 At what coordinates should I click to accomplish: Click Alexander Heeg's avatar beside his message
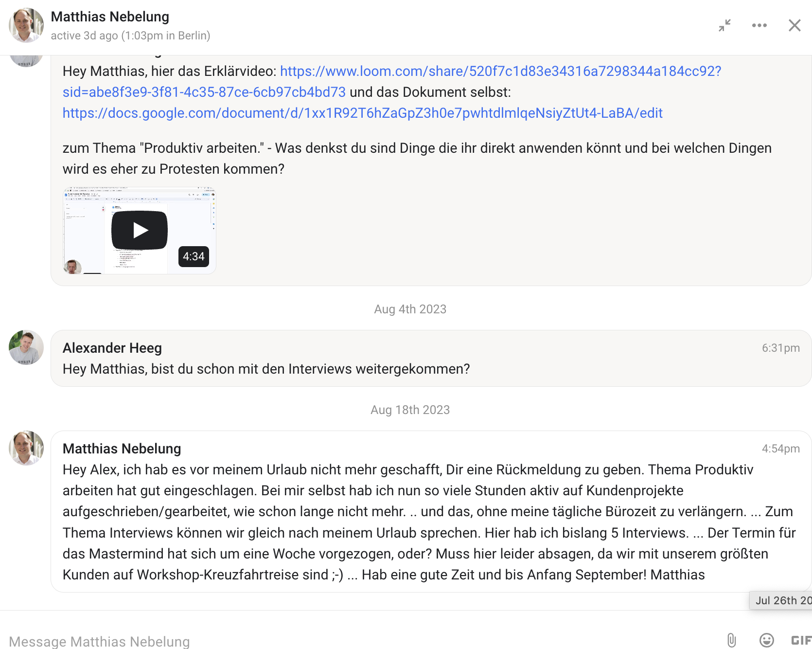tap(26, 348)
